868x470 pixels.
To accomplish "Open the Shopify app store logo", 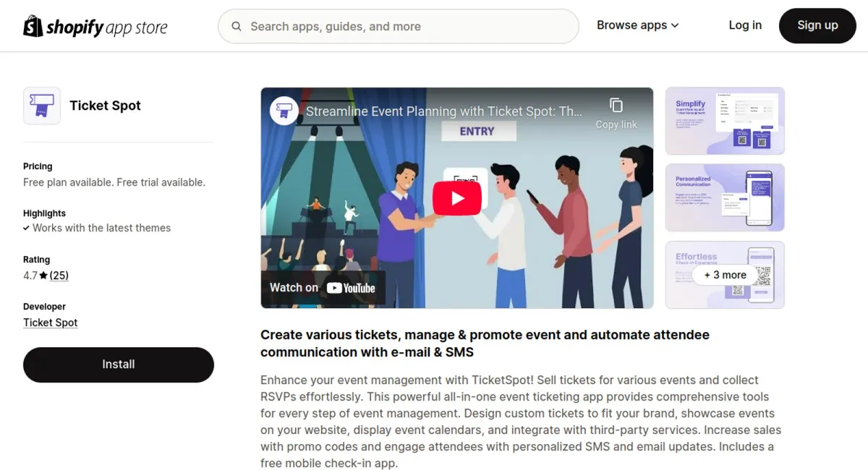I will (x=95, y=27).
